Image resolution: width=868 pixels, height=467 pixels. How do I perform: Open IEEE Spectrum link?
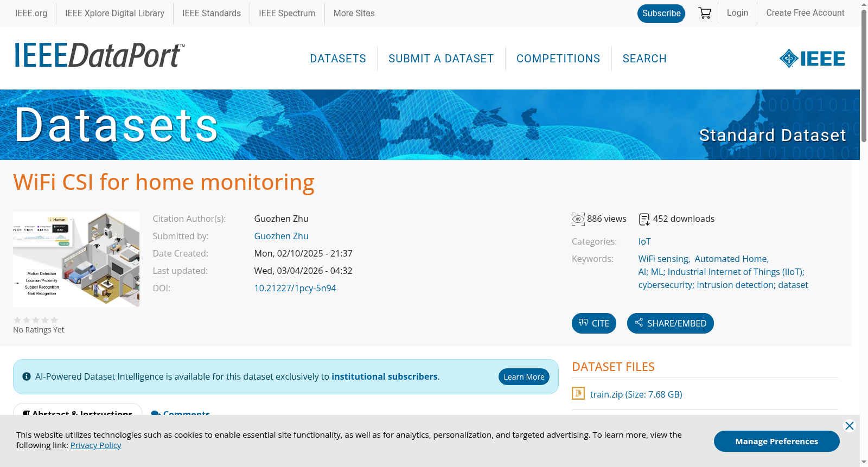(287, 14)
